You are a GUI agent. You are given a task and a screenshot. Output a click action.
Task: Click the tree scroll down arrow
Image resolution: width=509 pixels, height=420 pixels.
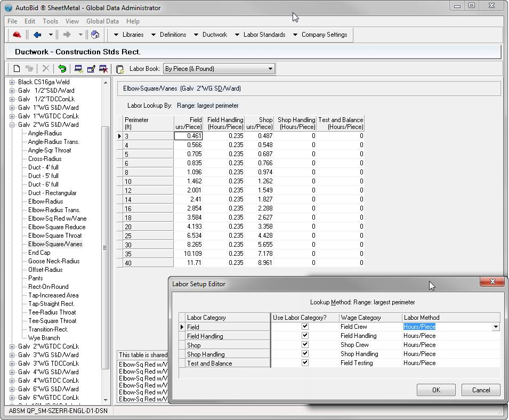106,400
